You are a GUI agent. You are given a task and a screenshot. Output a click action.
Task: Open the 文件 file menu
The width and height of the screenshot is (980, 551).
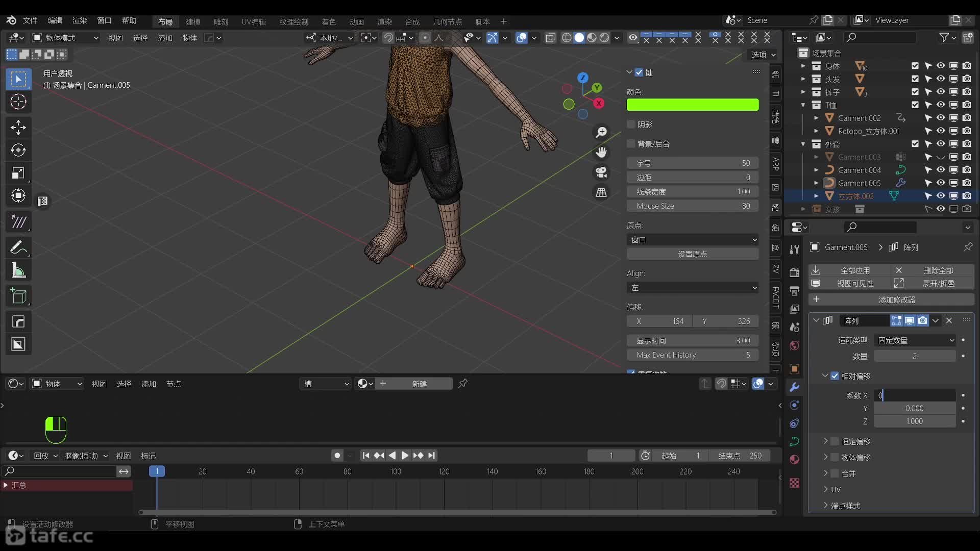(x=30, y=20)
